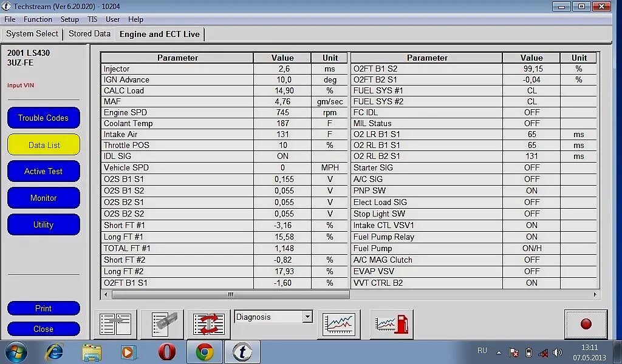Image resolution: width=622 pixels, height=364 pixels.
Task: Select the IGN Advance row
Action: click(224, 79)
